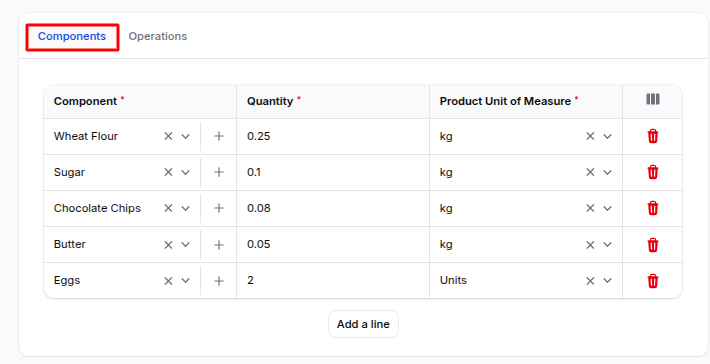The image size is (710, 364).
Task: Clear the Eggs component selection
Action: coord(168,281)
